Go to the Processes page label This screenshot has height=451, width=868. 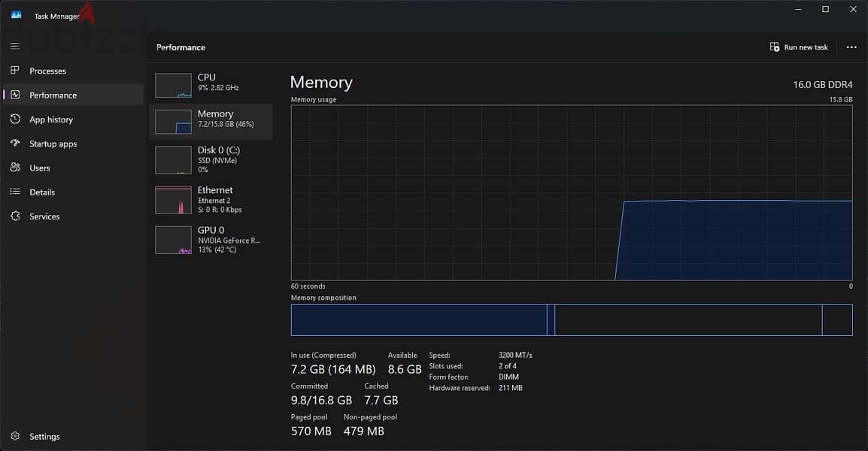click(47, 71)
